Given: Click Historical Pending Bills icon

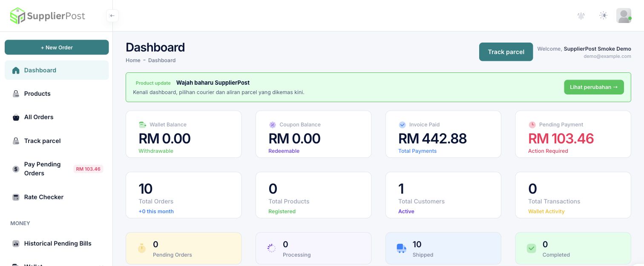Looking at the screenshot, I should click(x=16, y=244).
